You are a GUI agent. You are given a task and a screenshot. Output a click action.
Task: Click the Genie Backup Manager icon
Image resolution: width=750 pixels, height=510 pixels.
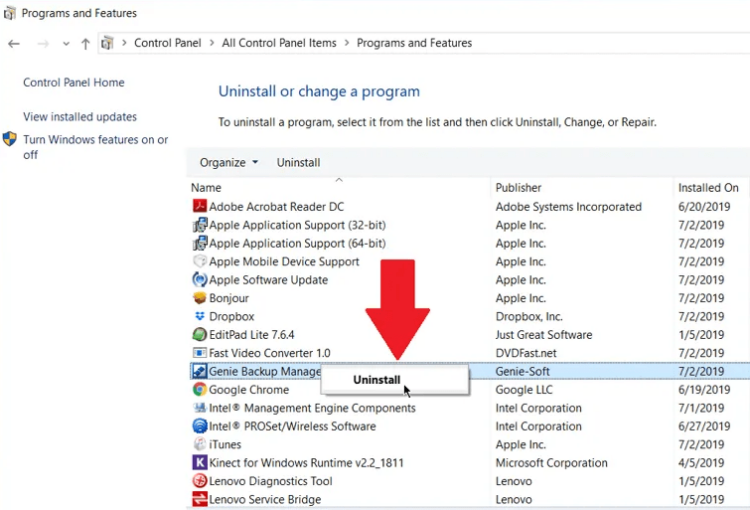[x=199, y=371]
